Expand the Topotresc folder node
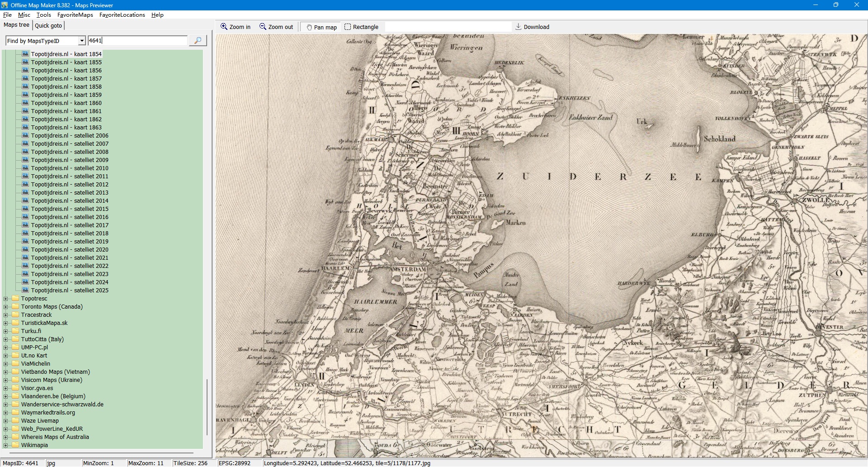 pos(6,299)
